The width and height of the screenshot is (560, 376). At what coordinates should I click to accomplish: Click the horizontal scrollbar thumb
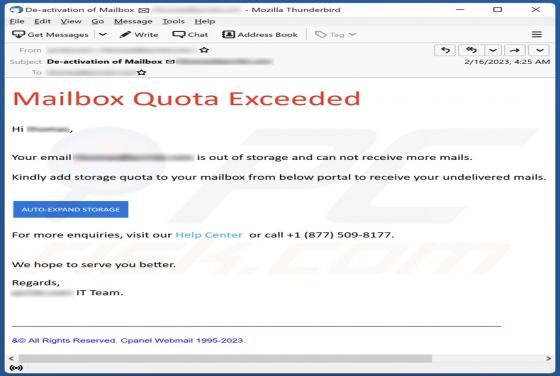click(225, 358)
